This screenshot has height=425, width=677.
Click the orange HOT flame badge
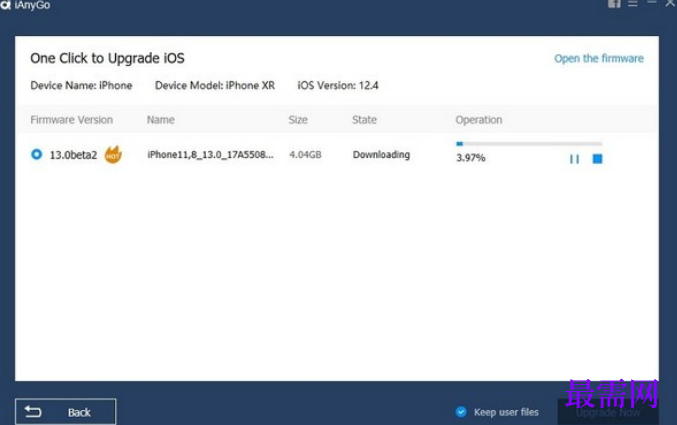point(113,154)
